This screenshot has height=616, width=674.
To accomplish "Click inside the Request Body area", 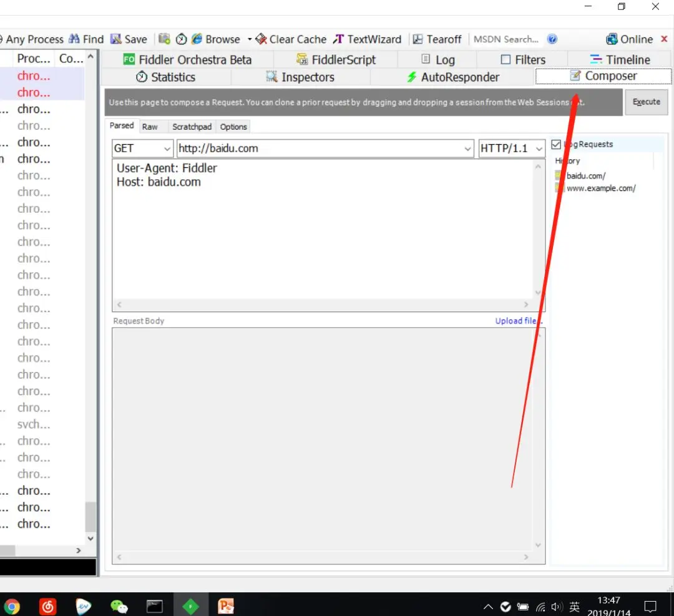I will point(323,441).
